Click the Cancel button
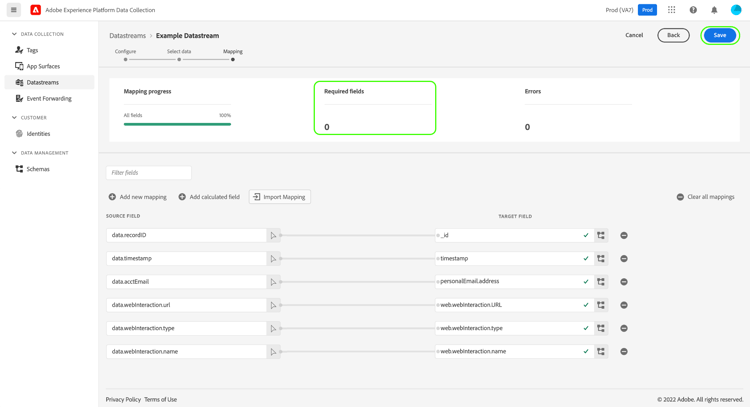Screen dimensions: 750x407 click(x=634, y=35)
